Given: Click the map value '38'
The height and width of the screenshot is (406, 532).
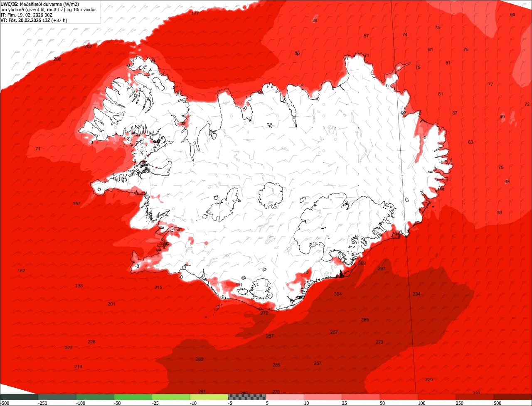Looking at the screenshot, I should click(x=315, y=20).
